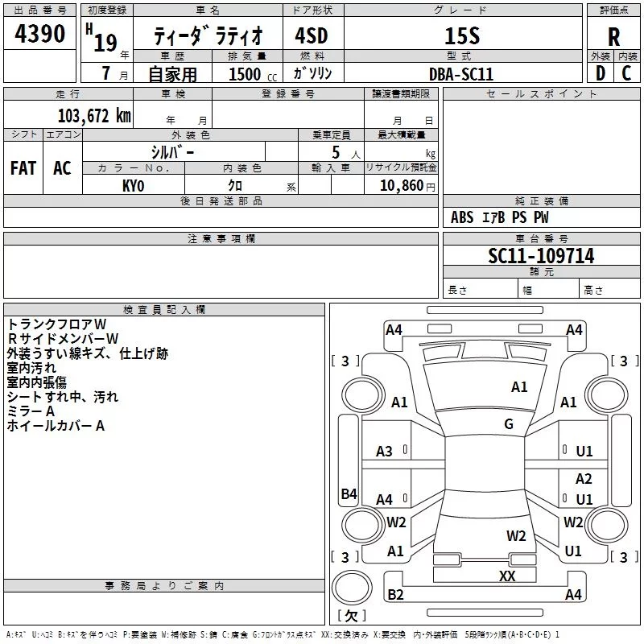Select the 初度登録 header
644x644 pixels.
tap(107, 10)
